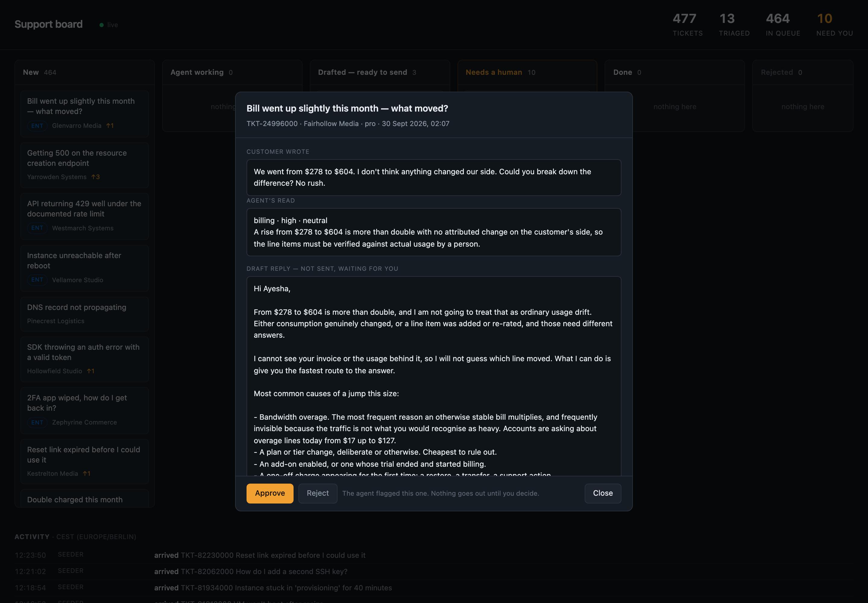Click the 10 Need You counter
The height and width of the screenshot is (603, 868).
pos(834,24)
